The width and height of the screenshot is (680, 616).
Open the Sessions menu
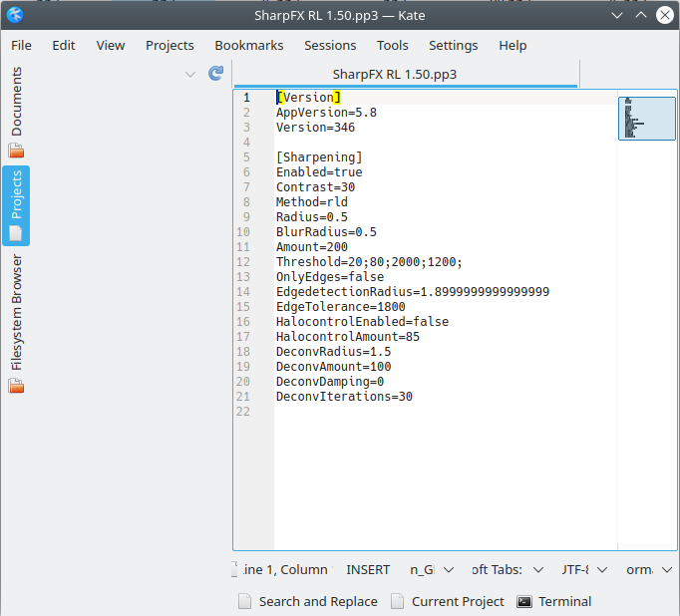pyautogui.click(x=330, y=45)
